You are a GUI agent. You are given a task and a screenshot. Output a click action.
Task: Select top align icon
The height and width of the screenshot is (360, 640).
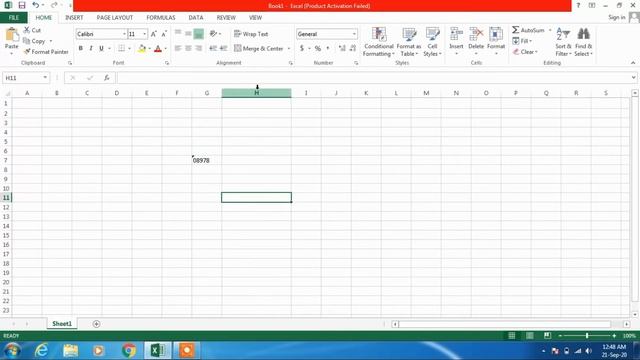click(x=178, y=33)
